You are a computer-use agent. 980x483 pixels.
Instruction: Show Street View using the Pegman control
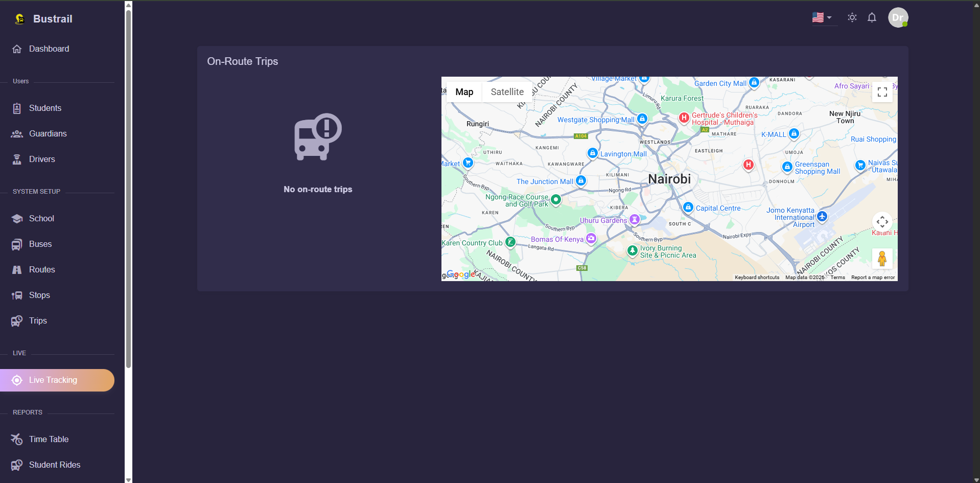pyautogui.click(x=882, y=259)
